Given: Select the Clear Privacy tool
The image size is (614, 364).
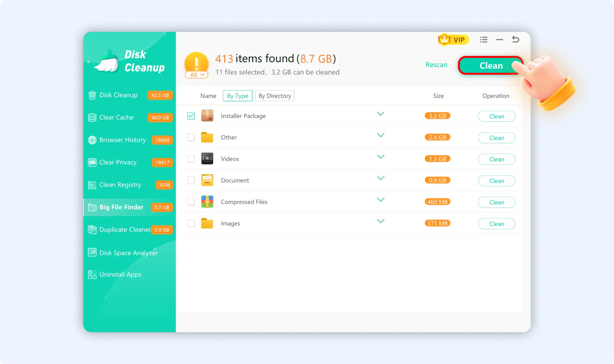Looking at the screenshot, I should pyautogui.click(x=117, y=162).
